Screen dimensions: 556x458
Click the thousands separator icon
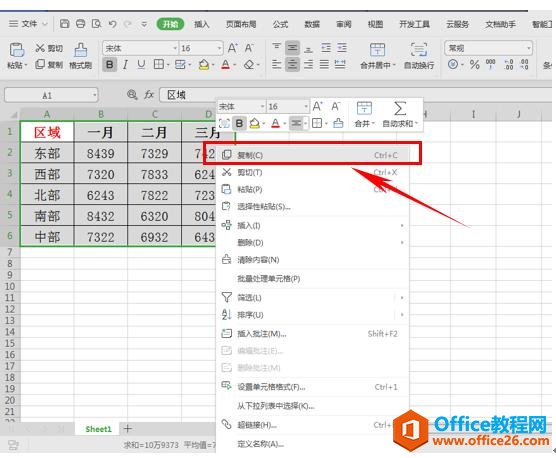(490, 65)
